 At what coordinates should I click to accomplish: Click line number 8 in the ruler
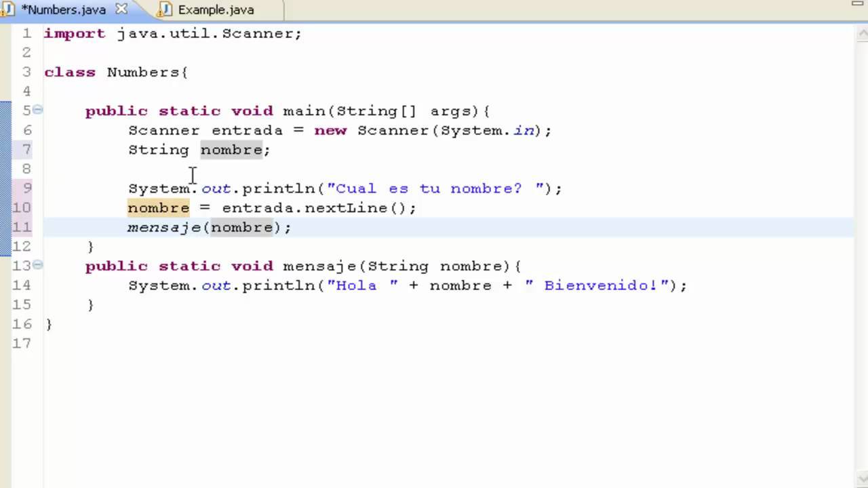[26, 169]
